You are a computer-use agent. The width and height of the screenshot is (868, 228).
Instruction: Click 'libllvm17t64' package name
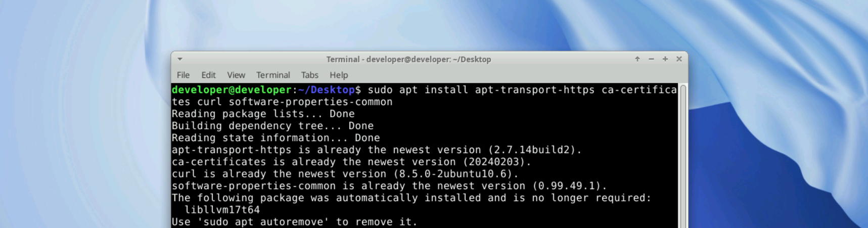(222, 210)
